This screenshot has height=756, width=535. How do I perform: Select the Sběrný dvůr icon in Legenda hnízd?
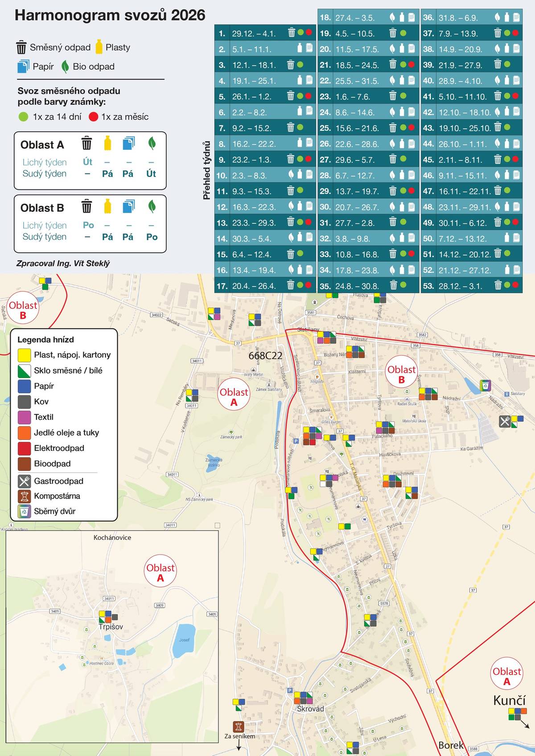coord(24,511)
